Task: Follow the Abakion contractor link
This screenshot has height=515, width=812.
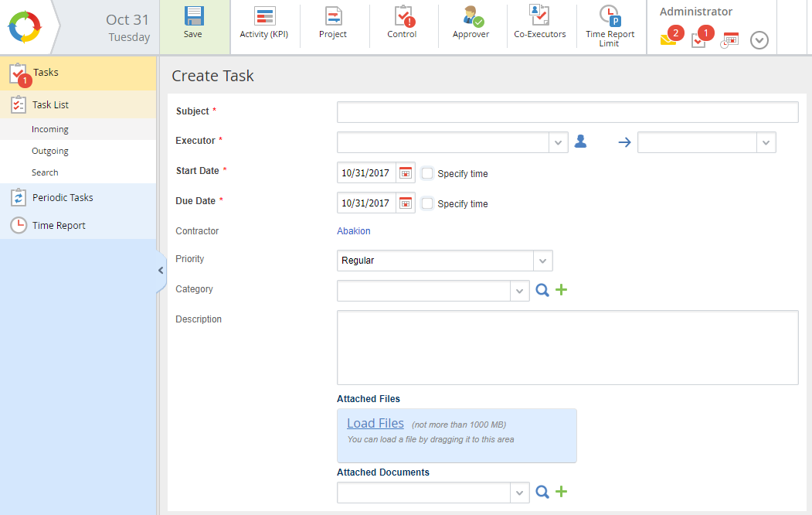Action: coord(354,230)
